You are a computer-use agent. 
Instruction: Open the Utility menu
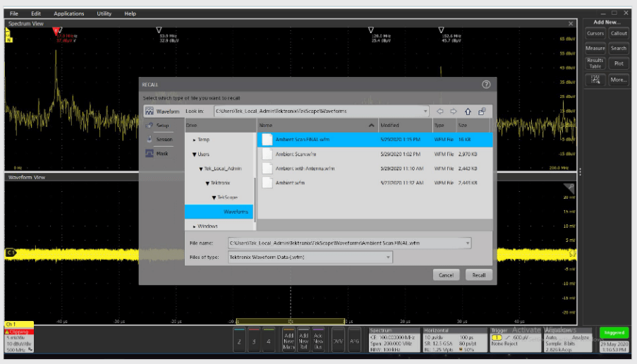104,13
